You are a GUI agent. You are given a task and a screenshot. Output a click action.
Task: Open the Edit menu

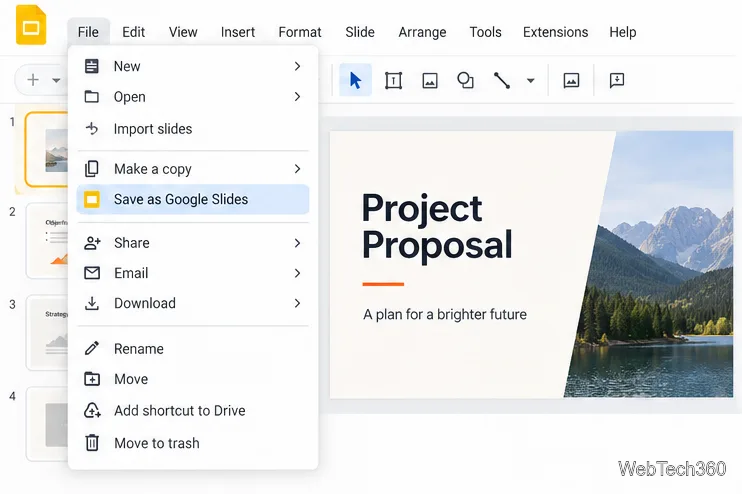(133, 32)
